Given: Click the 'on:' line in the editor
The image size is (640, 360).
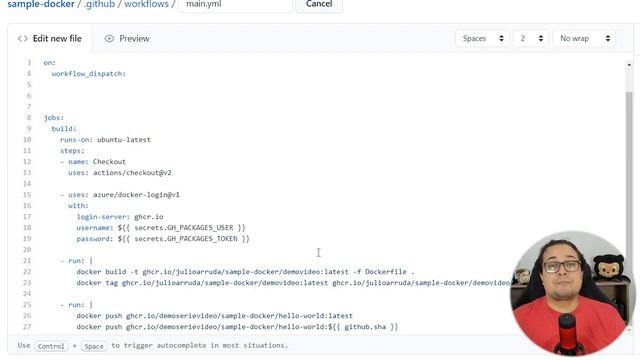Looking at the screenshot, I should tap(49, 62).
